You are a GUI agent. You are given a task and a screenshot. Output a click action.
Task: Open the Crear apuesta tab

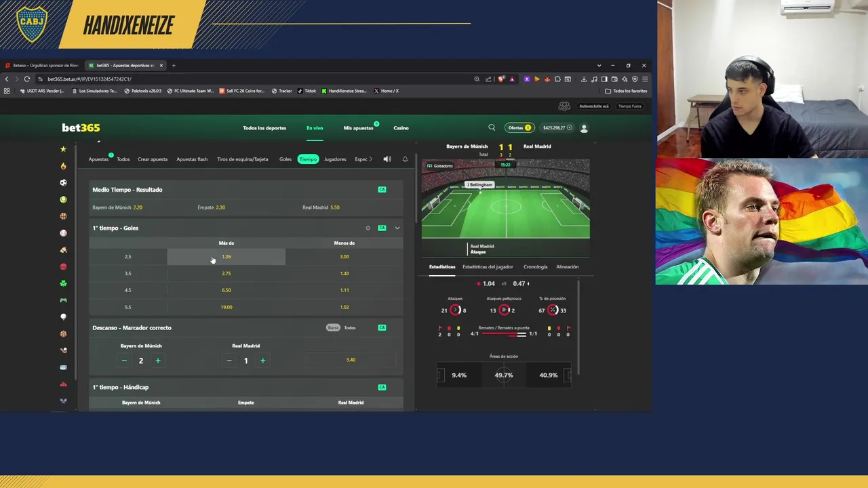153,159
